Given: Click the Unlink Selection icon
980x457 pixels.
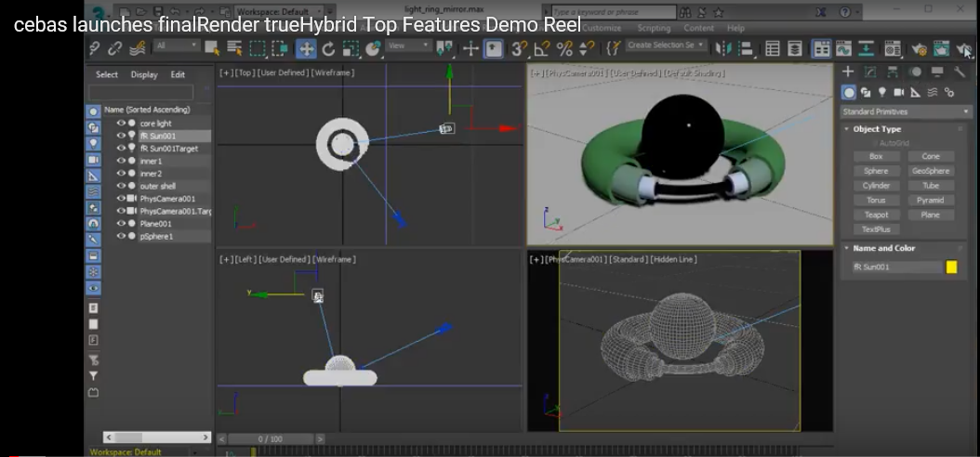Looking at the screenshot, I should click(x=115, y=48).
